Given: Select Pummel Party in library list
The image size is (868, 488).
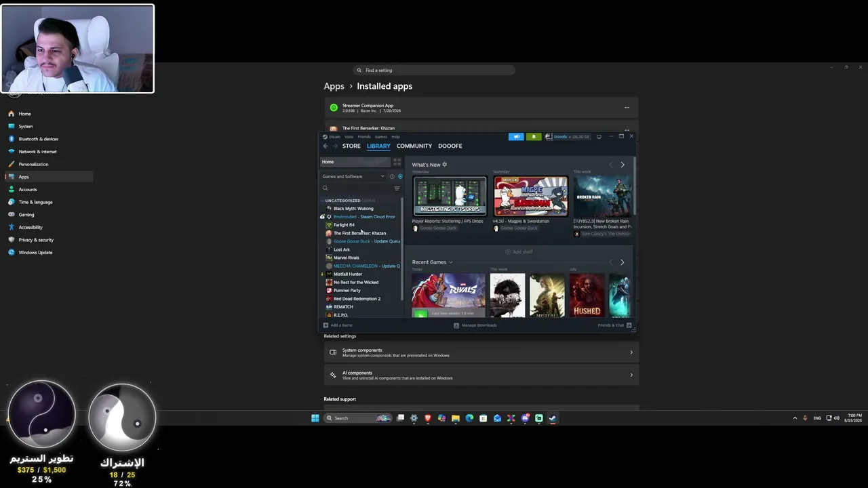Looking at the screenshot, I should pos(347,290).
